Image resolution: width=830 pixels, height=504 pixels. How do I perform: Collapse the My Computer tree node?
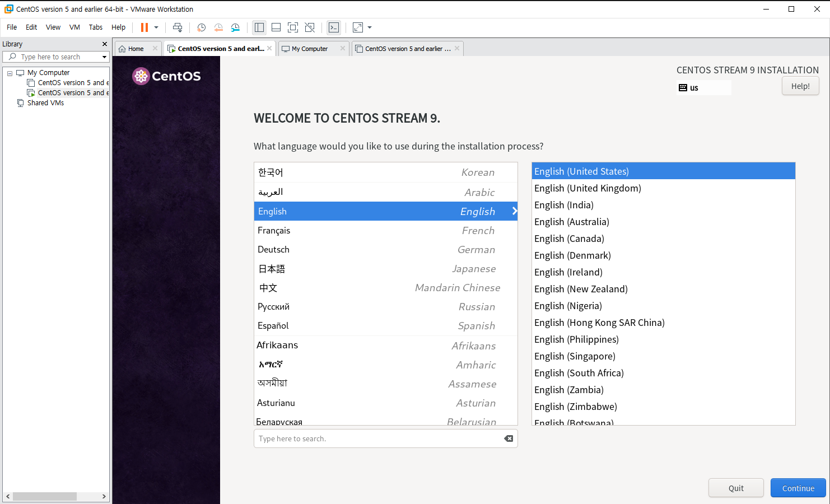point(10,73)
